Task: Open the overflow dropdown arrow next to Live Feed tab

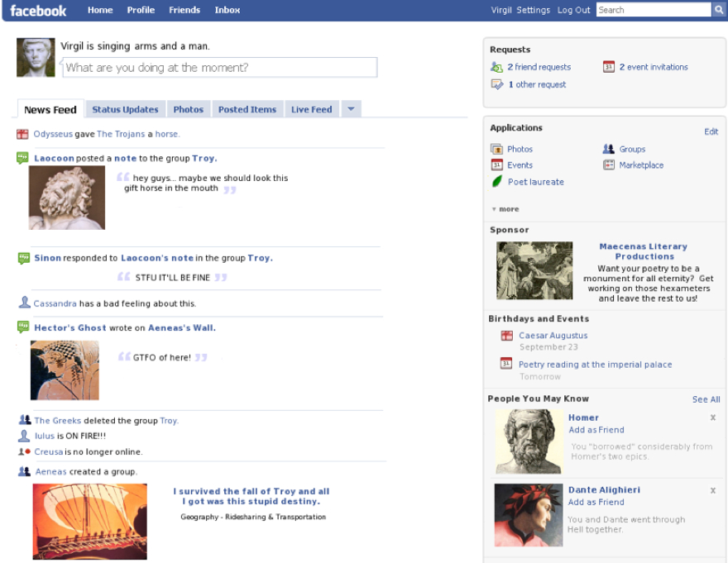Action: (351, 108)
